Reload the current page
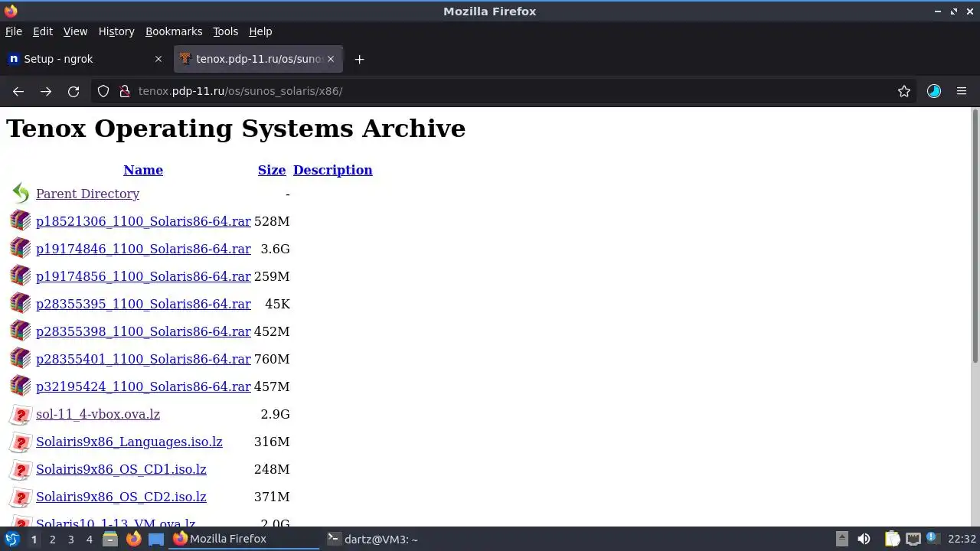980x551 pixels. click(73, 91)
